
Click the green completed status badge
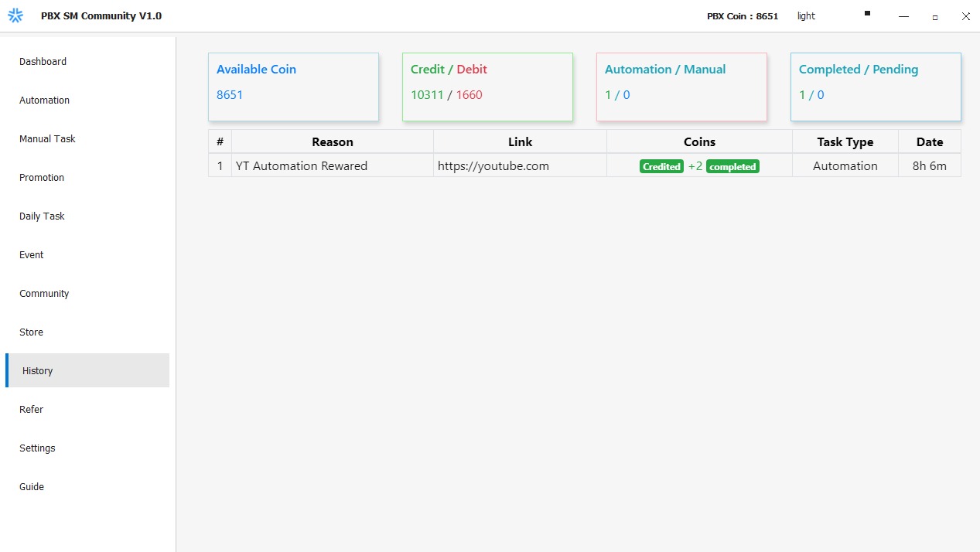click(732, 167)
